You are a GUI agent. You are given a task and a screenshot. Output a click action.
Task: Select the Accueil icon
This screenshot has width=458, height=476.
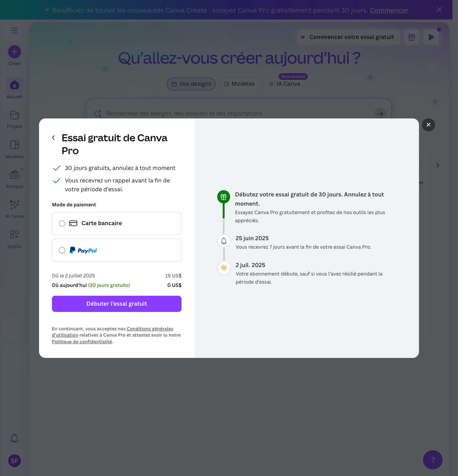pyautogui.click(x=14, y=88)
